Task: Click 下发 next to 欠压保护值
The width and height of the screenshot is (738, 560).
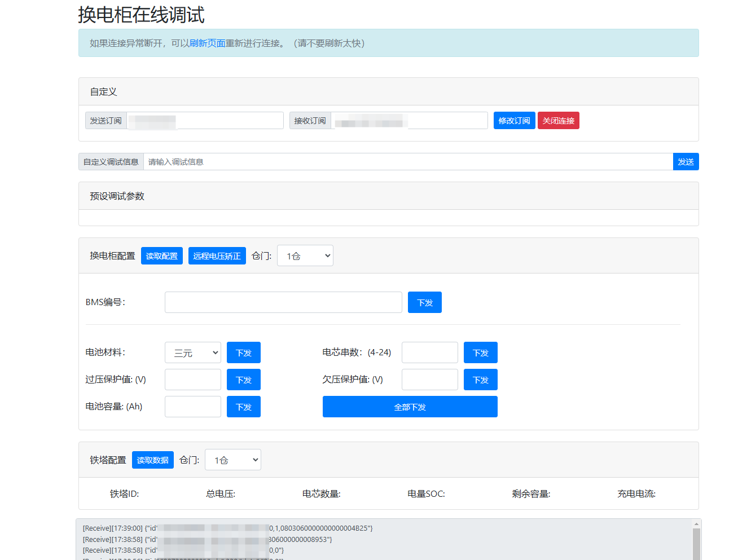Action: [481, 380]
